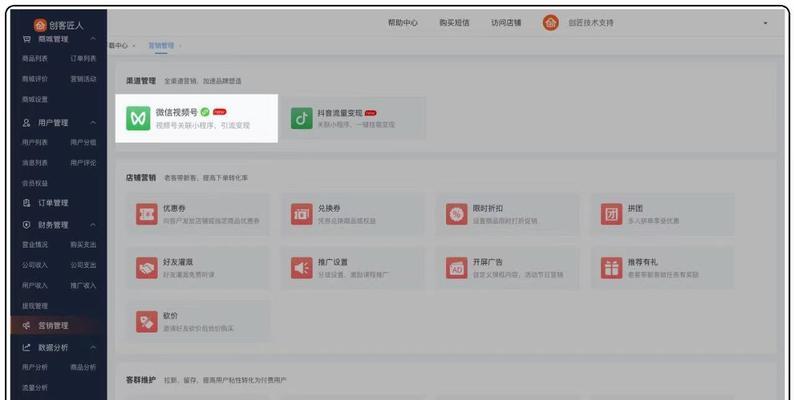Image resolution: width=794 pixels, height=400 pixels.
Task: Switch to the 营销管理 breadcrumb tab
Action: click(161, 46)
